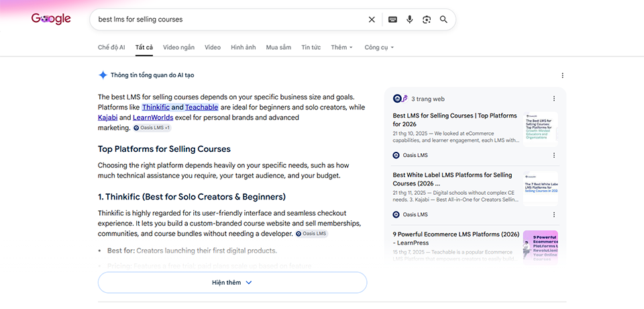Click the source favicons next to '3 trang web'

click(400, 99)
